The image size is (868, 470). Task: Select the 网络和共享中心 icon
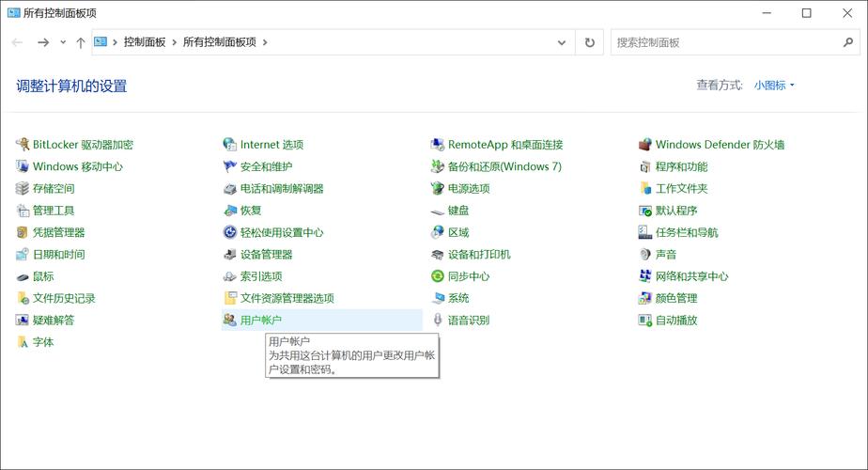pyautogui.click(x=645, y=276)
